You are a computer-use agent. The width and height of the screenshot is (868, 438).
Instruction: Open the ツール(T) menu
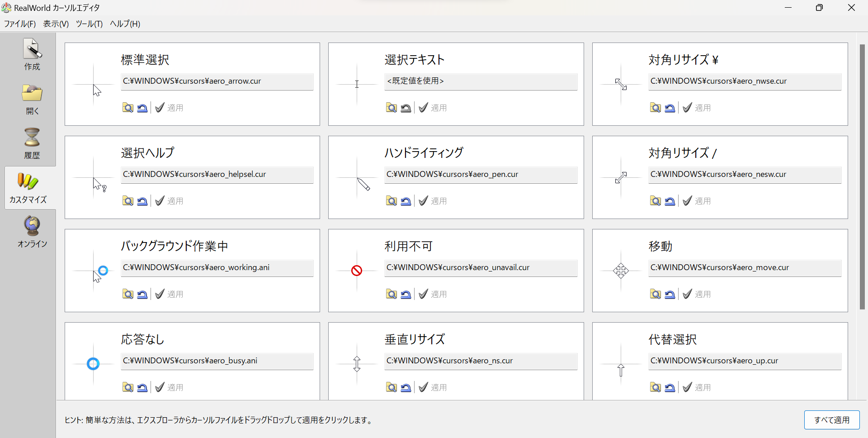[90, 24]
